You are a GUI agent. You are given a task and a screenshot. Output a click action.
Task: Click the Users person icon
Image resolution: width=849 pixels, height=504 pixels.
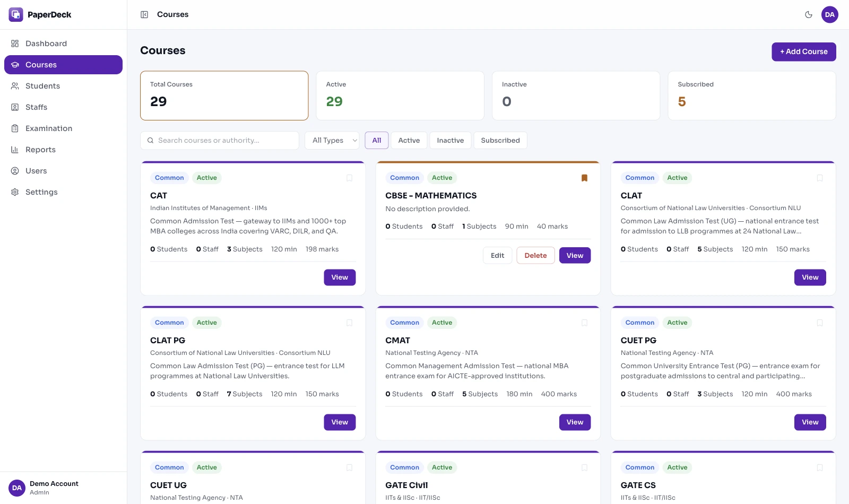pos(15,171)
